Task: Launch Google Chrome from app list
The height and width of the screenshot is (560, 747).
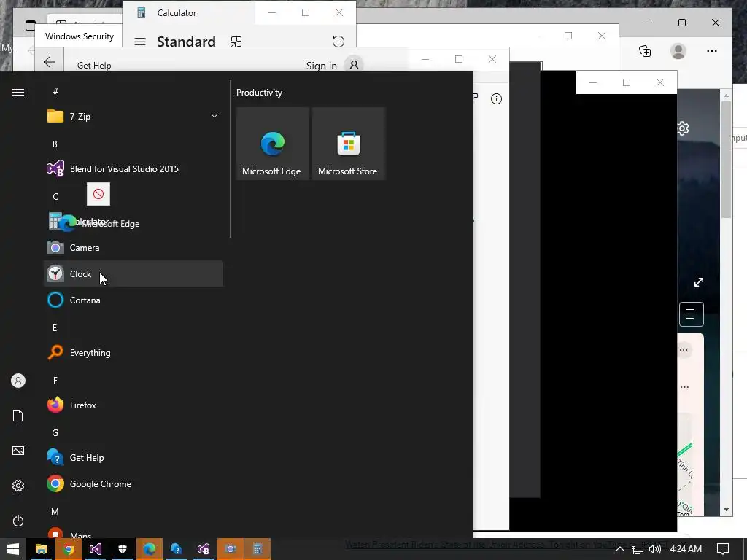Action: click(x=133, y=484)
